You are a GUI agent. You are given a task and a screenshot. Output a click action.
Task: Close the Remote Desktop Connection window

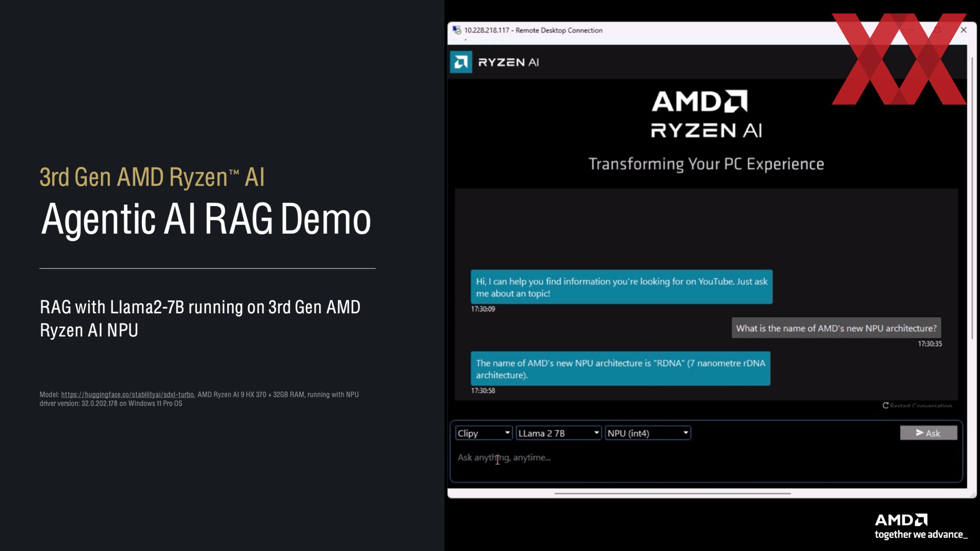(964, 30)
